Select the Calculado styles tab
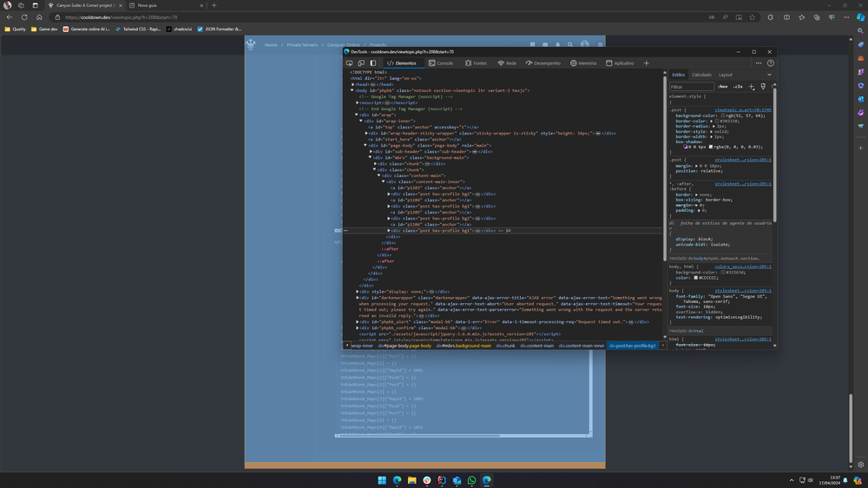This screenshot has width=868, height=488. 701,75
